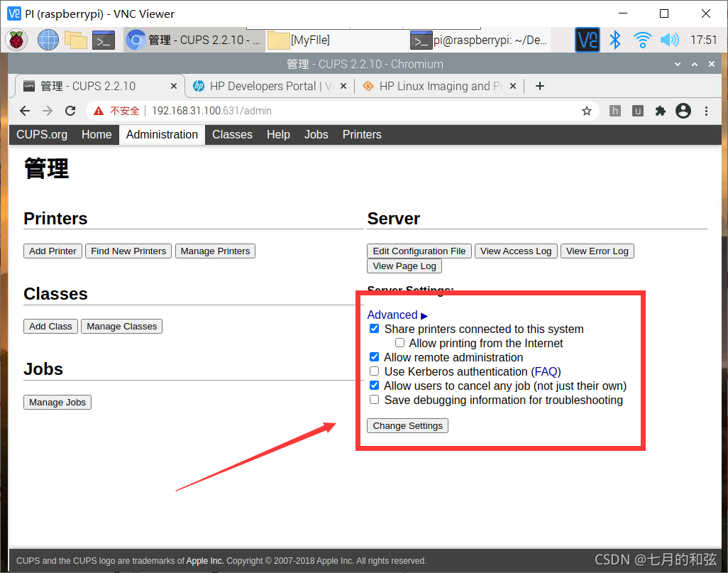Click the address bar URL field
The height and width of the screenshot is (573, 728).
(x=343, y=111)
